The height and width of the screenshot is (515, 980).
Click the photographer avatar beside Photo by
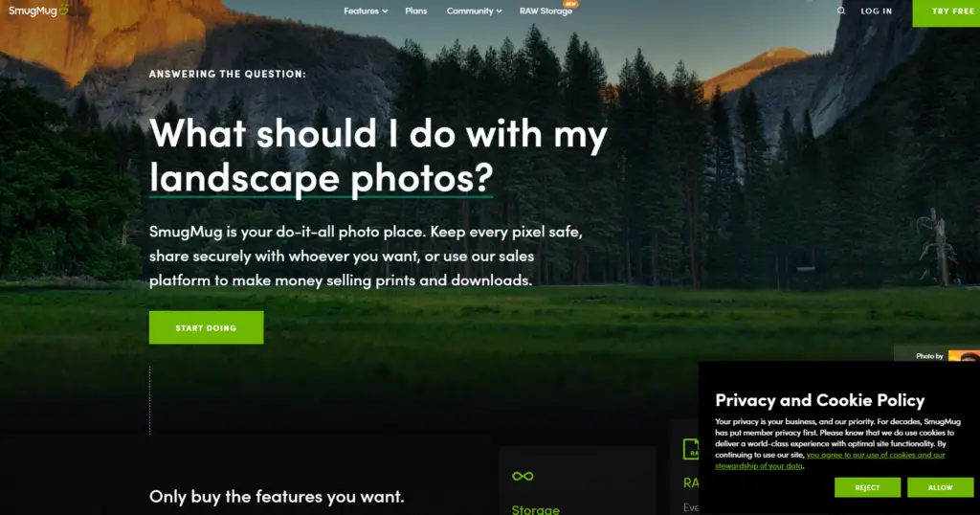point(964,356)
